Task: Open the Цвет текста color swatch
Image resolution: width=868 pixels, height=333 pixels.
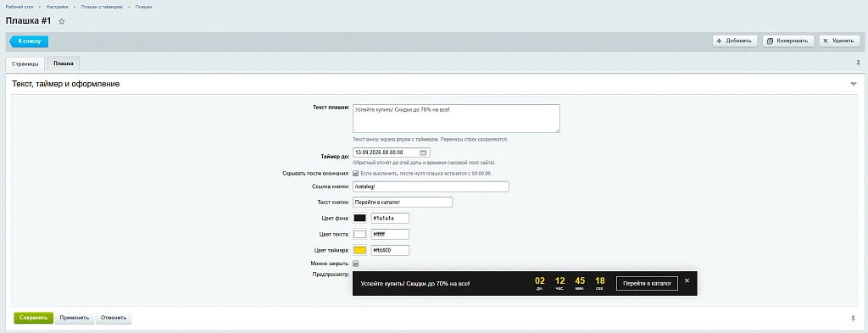Action: pos(359,234)
